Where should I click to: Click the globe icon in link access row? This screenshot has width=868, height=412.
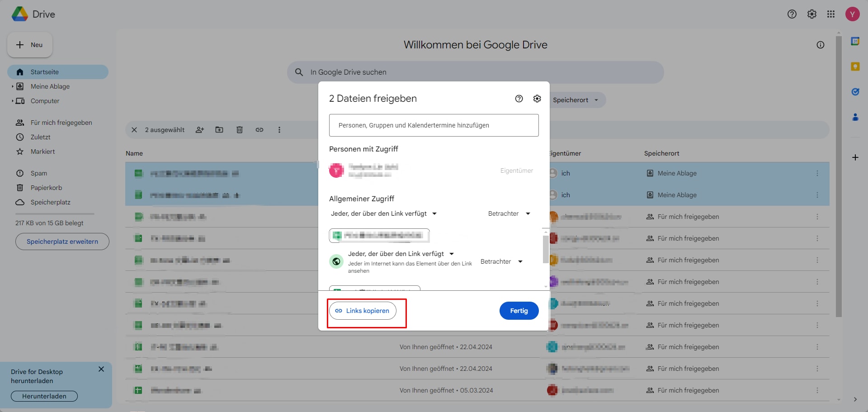point(336,261)
